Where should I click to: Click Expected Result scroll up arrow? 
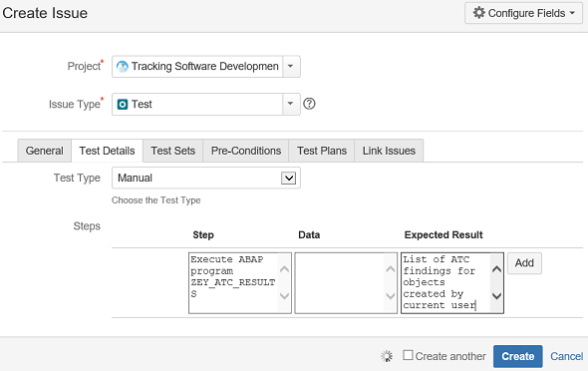[497, 269]
